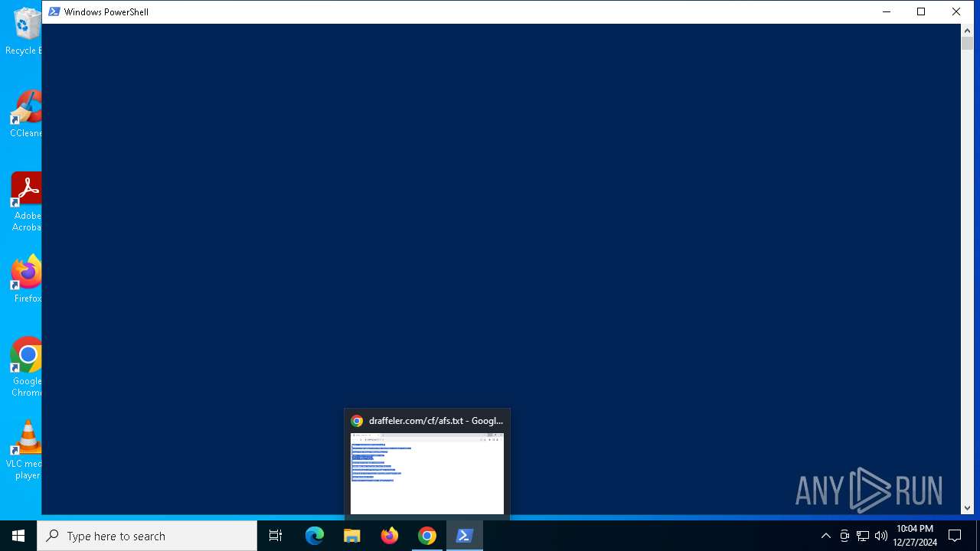Viewport: 980px width, 551px height.
Task: Launch Microsoft Edge from the taskbar
Action: coord(315,536)
